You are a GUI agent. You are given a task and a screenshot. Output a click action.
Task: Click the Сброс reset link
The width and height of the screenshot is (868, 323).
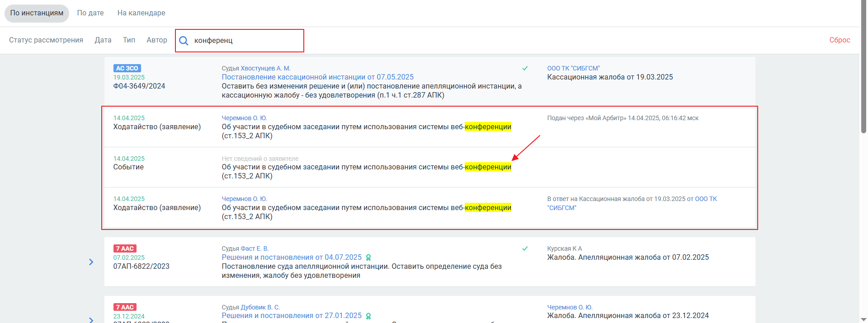840,40
